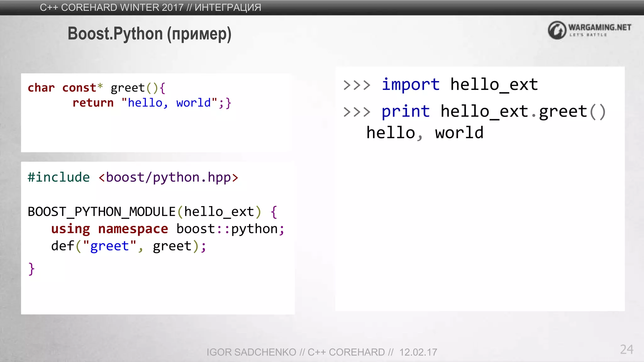
Task: Click the footer "IGOR SADCHENKO // C++ COREHARD // 12.02.17"
Action: 322,352
